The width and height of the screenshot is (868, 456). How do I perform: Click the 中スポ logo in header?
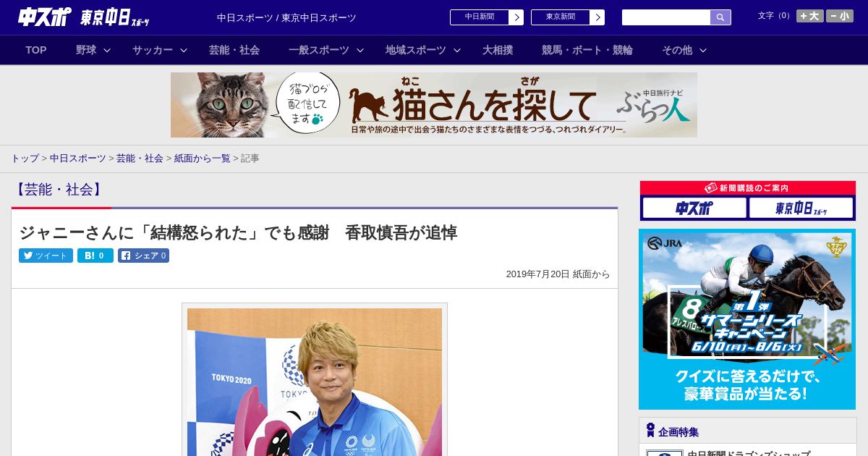coord(45,17)
